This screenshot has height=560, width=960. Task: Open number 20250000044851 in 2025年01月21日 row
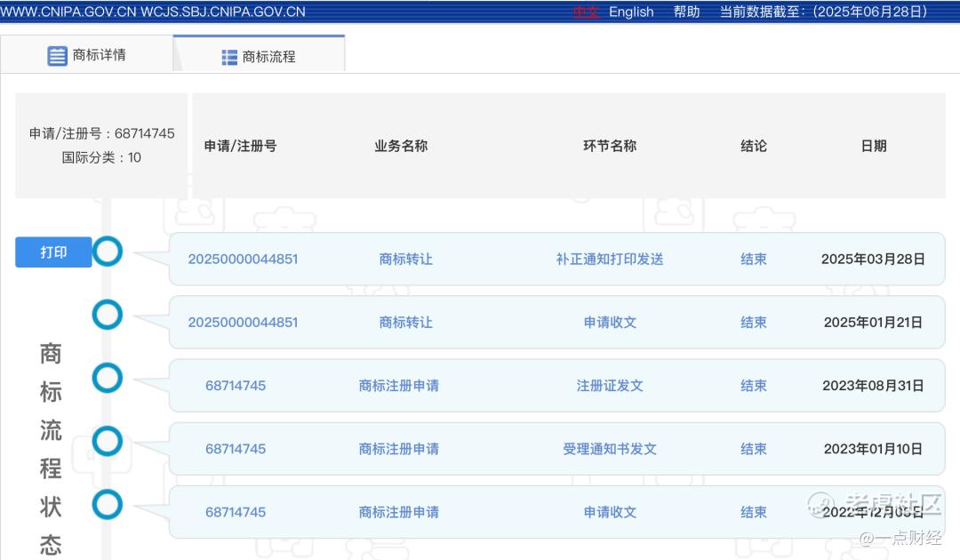243,323
